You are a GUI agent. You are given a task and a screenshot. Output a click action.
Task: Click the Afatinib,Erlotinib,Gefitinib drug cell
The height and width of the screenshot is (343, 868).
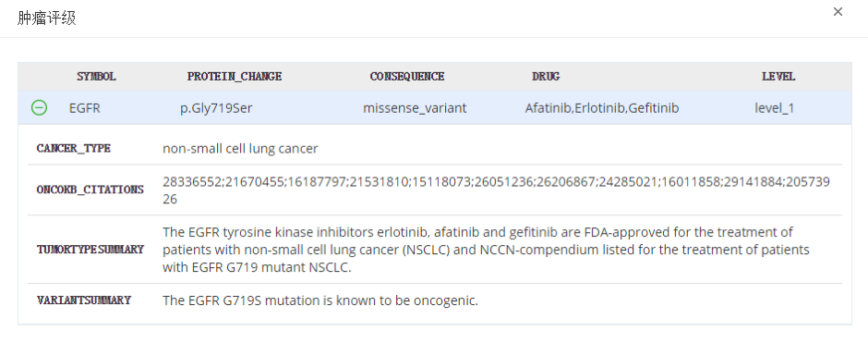602,108
